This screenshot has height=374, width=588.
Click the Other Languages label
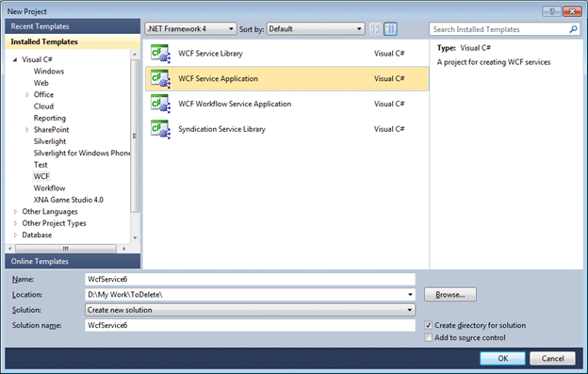[x=50, y=212]
